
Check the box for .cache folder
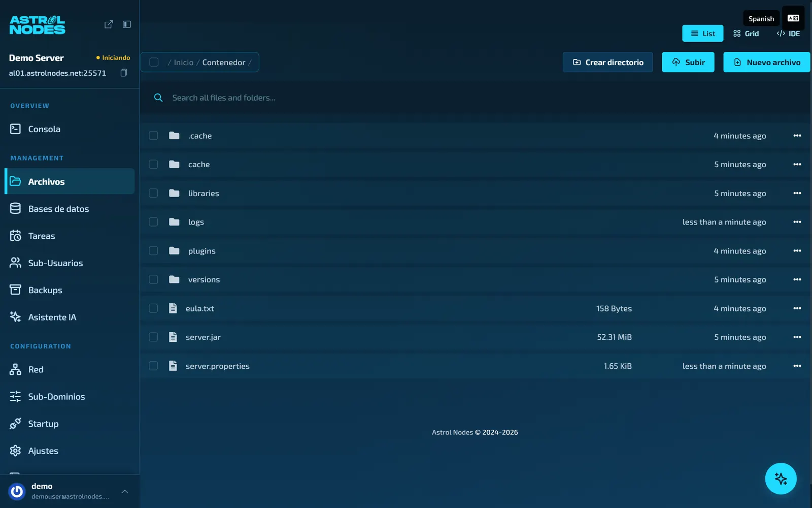click(153, 136)
